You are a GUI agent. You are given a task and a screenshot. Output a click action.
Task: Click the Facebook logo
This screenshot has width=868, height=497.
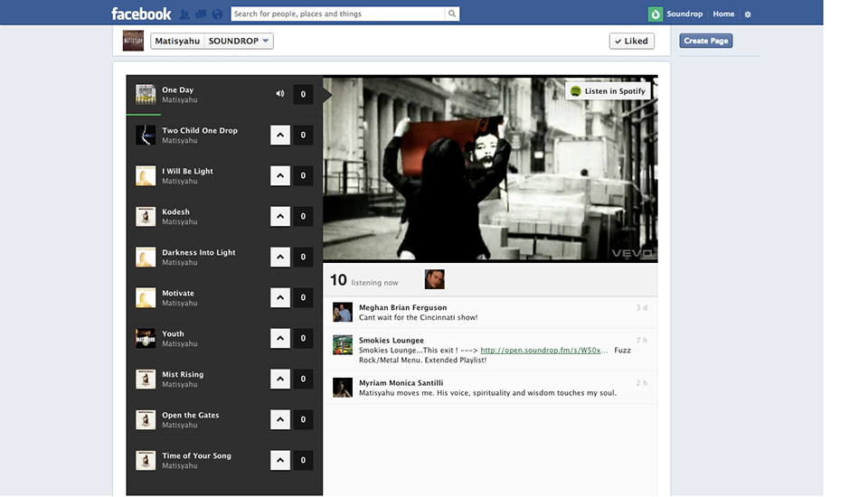coord(141,14)
